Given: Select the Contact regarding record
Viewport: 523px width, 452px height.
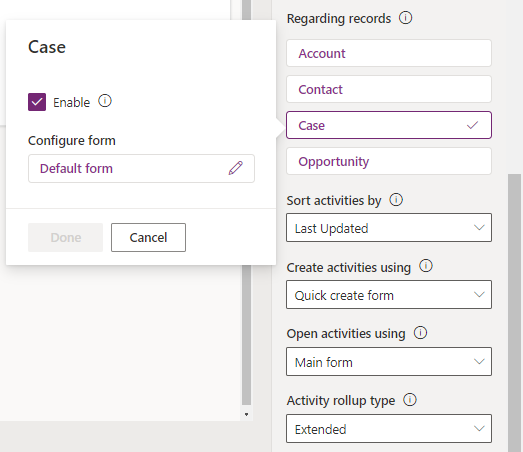Looking at the screenshot, I should (389, 89).
